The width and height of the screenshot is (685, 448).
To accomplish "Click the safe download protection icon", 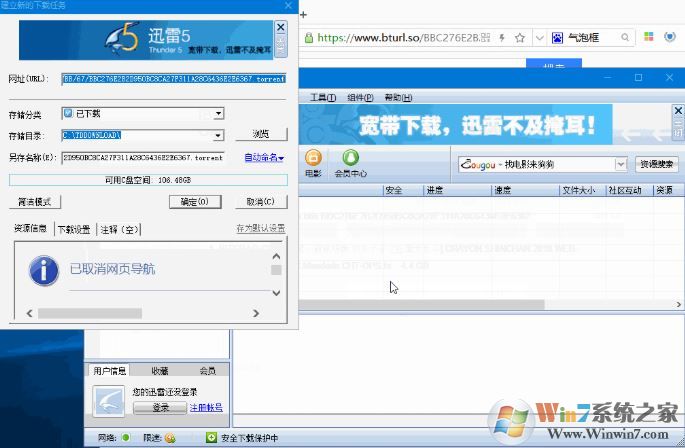I will pos(211,437).
